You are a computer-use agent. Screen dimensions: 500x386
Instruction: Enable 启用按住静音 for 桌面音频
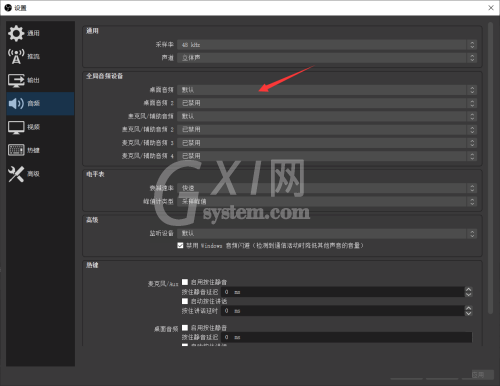(x=185, y=328)
